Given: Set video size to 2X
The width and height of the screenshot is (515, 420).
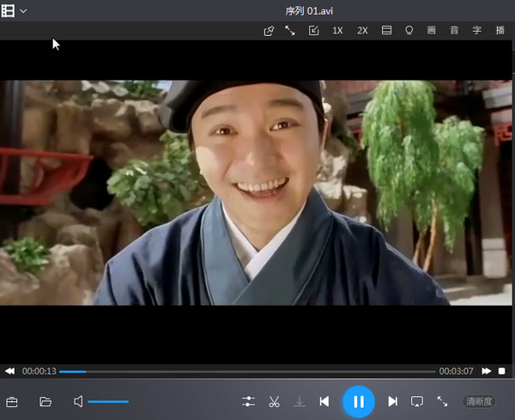Looking at the screenshot, I should point(362,31).
